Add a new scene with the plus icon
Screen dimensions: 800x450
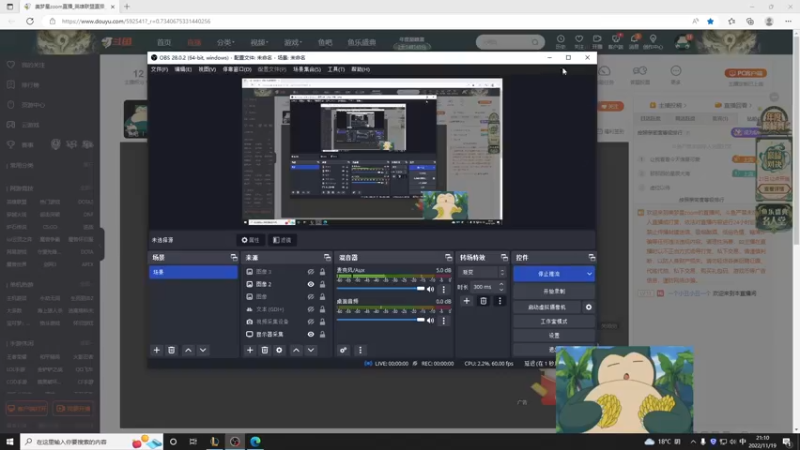[157, 350]
